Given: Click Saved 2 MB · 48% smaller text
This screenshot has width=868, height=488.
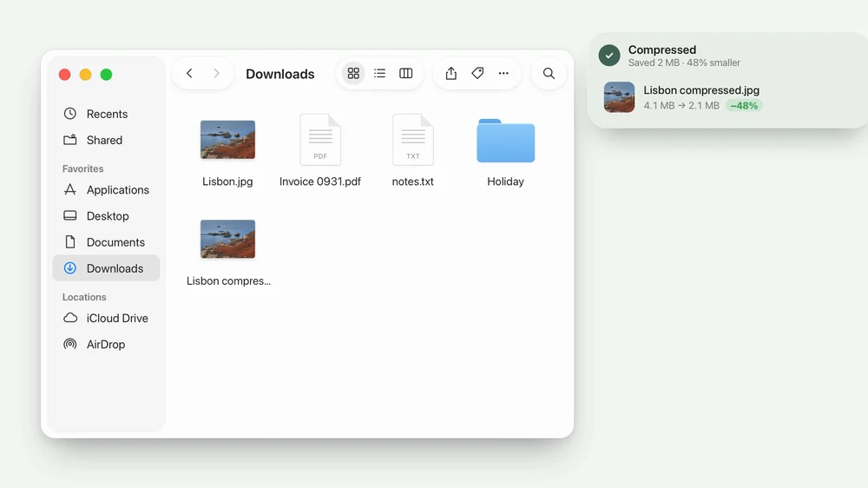Looking at the screenshot, I should pyautogui.click(x=684, y=63).
